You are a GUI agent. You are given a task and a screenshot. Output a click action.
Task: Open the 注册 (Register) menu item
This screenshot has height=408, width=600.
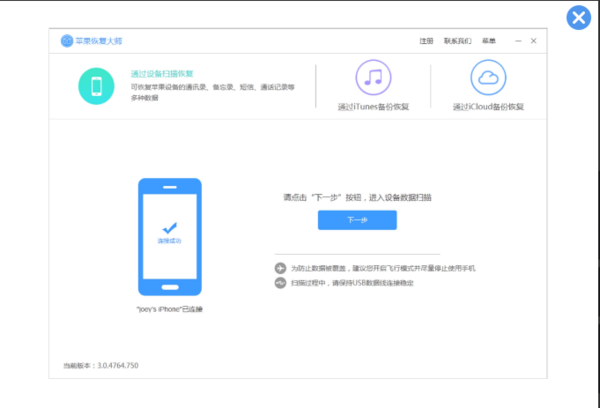(427, 41)
